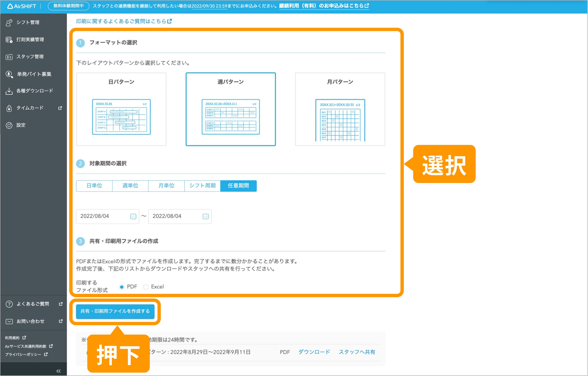
Task: Switch to 日単位 period tab
Action: 94,186
